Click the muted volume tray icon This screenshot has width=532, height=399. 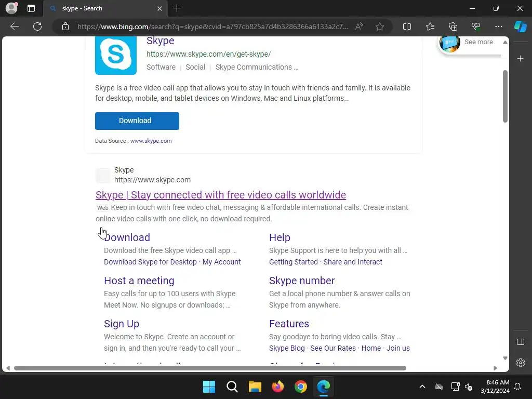[x=469, y=387]
